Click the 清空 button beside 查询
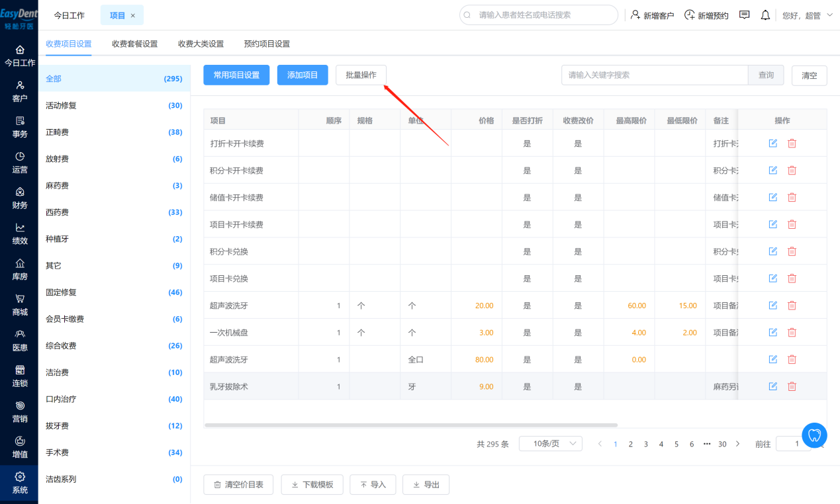This screenshot has height=504, width=840. tap(810, 75)
